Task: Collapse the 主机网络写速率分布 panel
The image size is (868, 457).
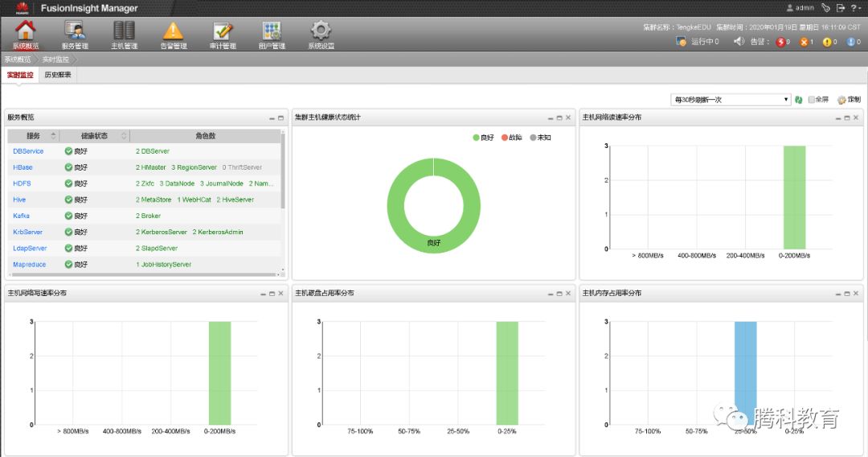Action: point(263,294)
